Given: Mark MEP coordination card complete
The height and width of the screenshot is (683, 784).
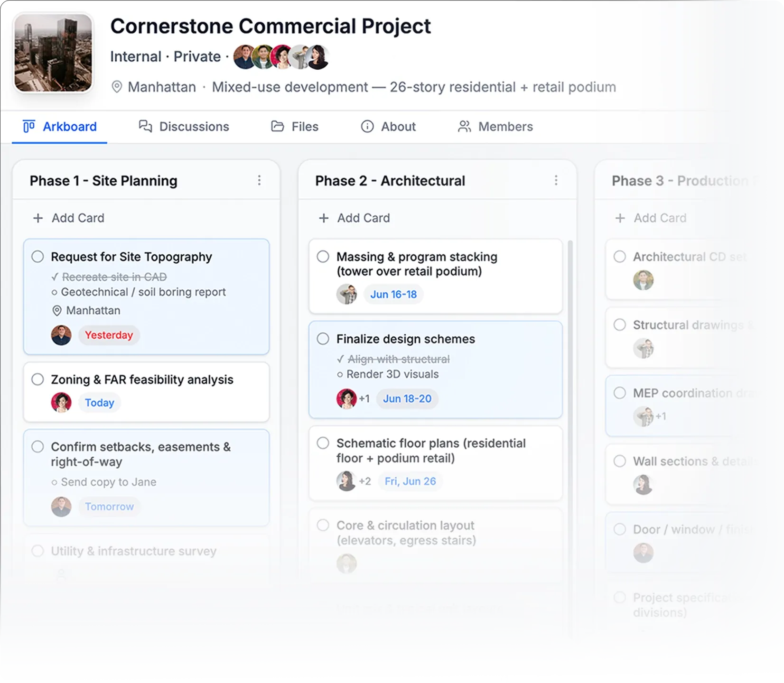Looking at the screenshot, I should (620, 393).
